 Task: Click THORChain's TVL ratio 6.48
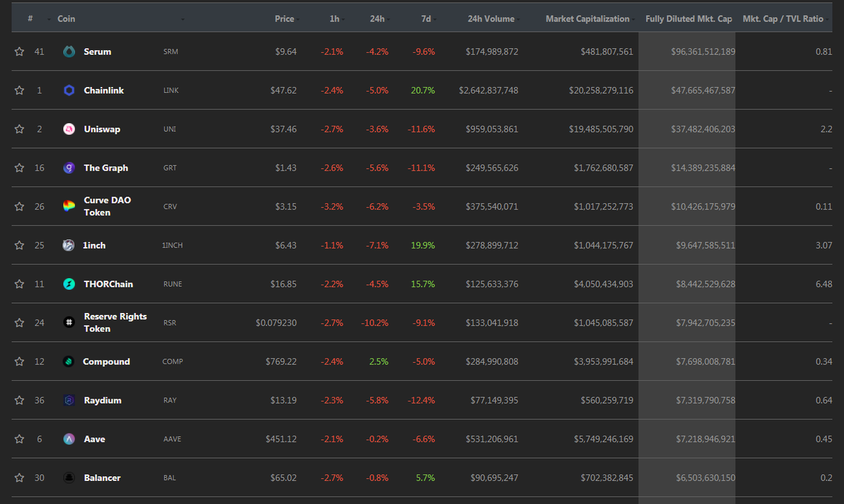(824, 284)
